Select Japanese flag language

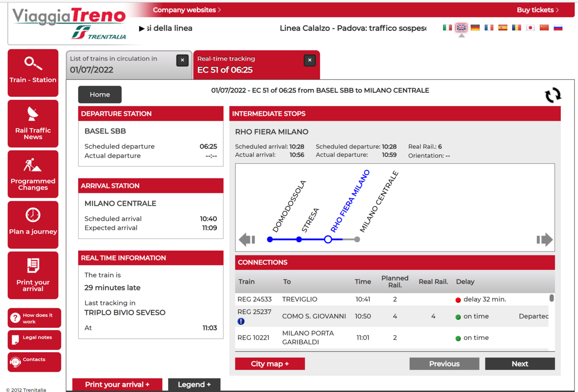(x=531, y=28)
